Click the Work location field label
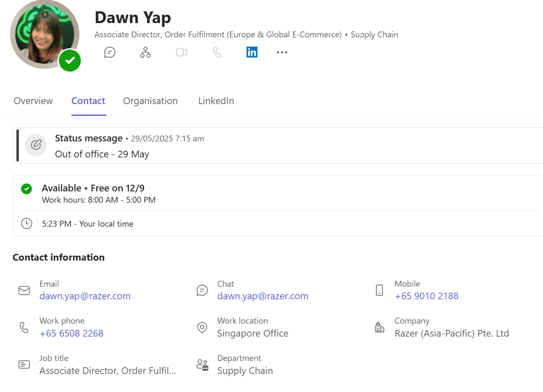 click(242, 321)
